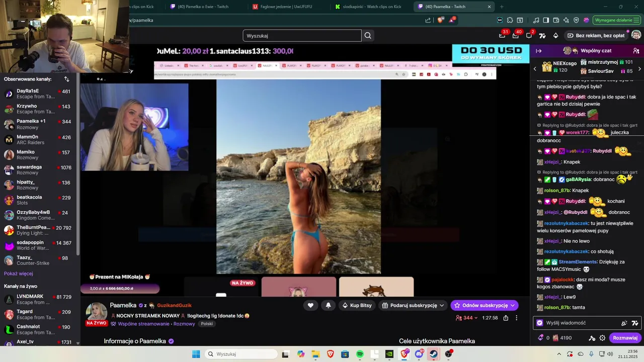Open LVNDMARK live channel in sidebar
This screenshot has width=644, height=362.
[x=39, y=299]
